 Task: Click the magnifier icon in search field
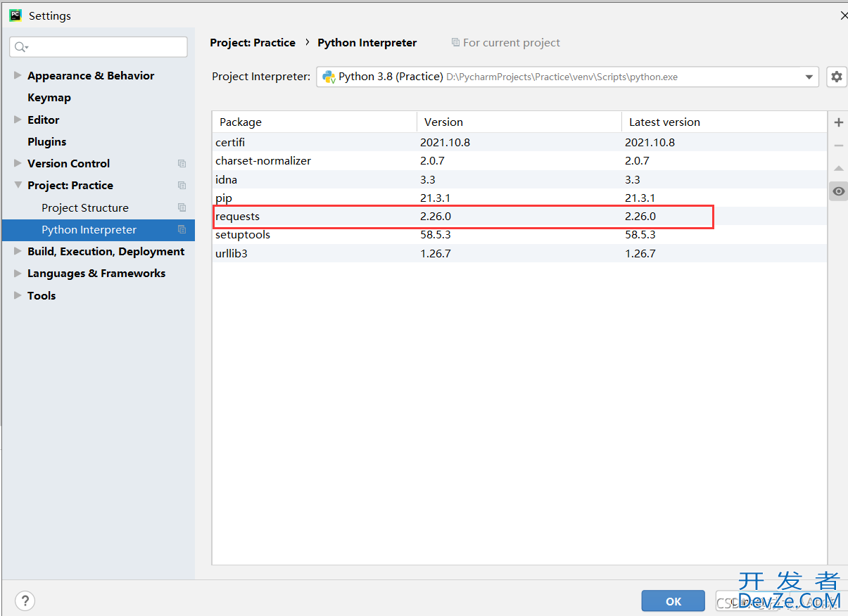click(x=20, y=47)
